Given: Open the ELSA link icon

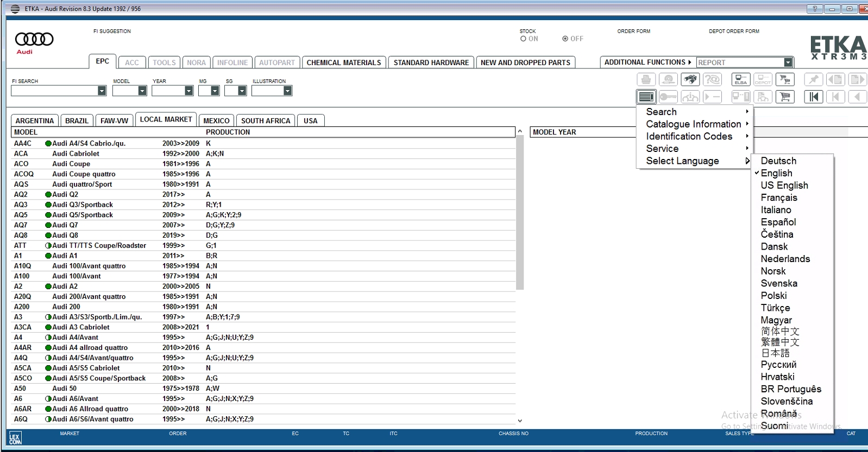Looking at the screenshot, I should click(x=741, y=80).
